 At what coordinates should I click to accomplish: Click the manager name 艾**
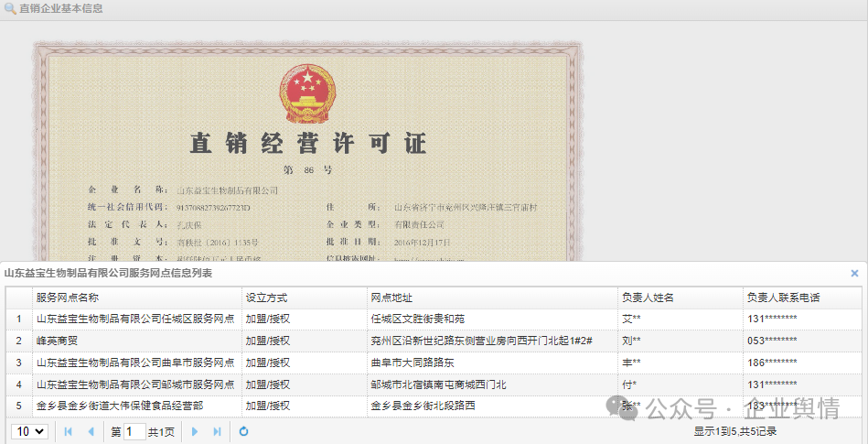click(x=631, y=319)
